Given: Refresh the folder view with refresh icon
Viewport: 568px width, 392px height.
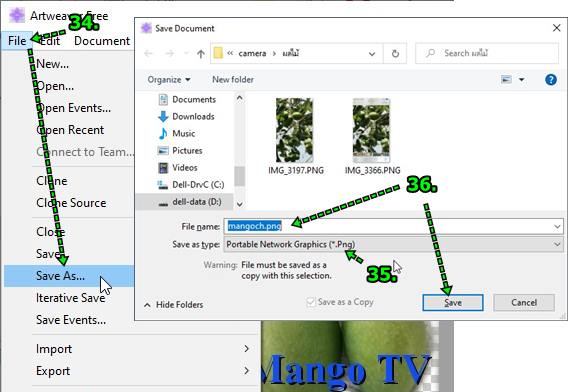Looking at the screenshot, I should point(395,54).
